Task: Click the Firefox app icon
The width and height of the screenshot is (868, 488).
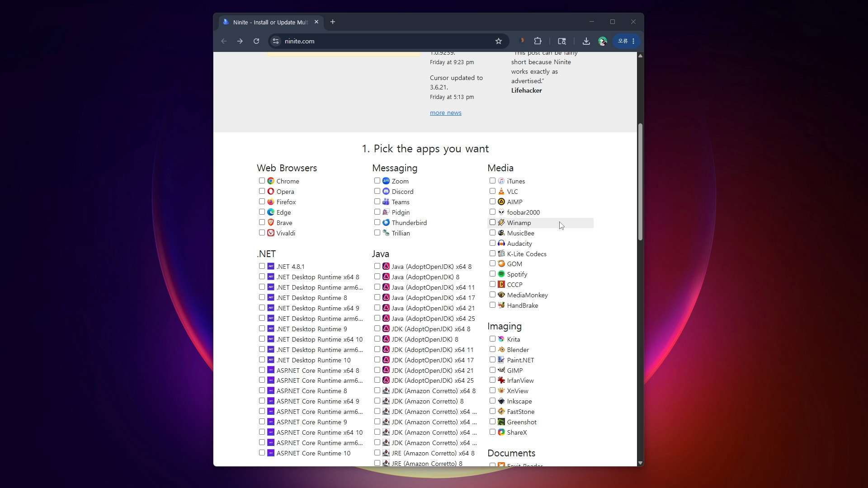Action: [271, 202]
